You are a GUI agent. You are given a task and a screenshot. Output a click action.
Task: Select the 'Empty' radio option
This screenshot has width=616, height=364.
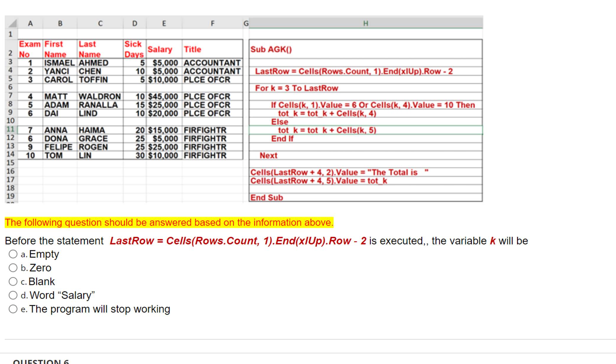(x=13, y=254)
